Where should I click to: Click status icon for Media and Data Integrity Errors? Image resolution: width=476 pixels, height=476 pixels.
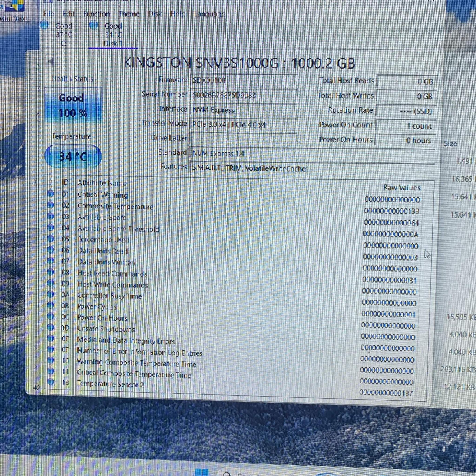(x=50, y=338)
